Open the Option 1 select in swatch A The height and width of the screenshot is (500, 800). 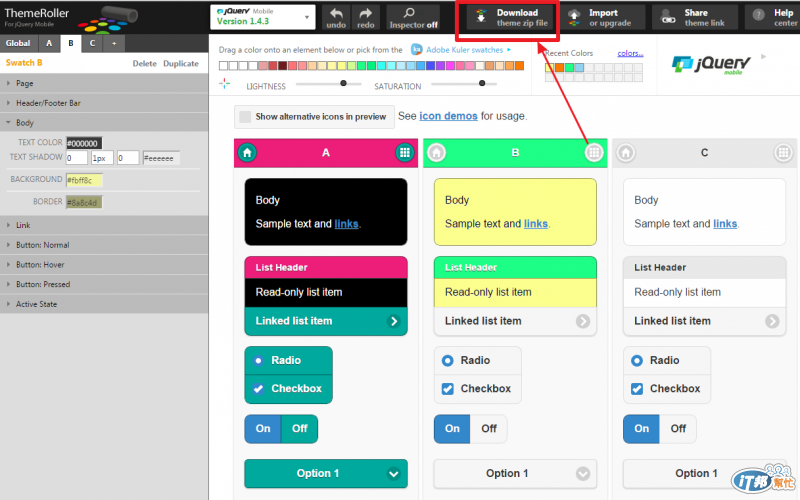[x=326, y=473]
